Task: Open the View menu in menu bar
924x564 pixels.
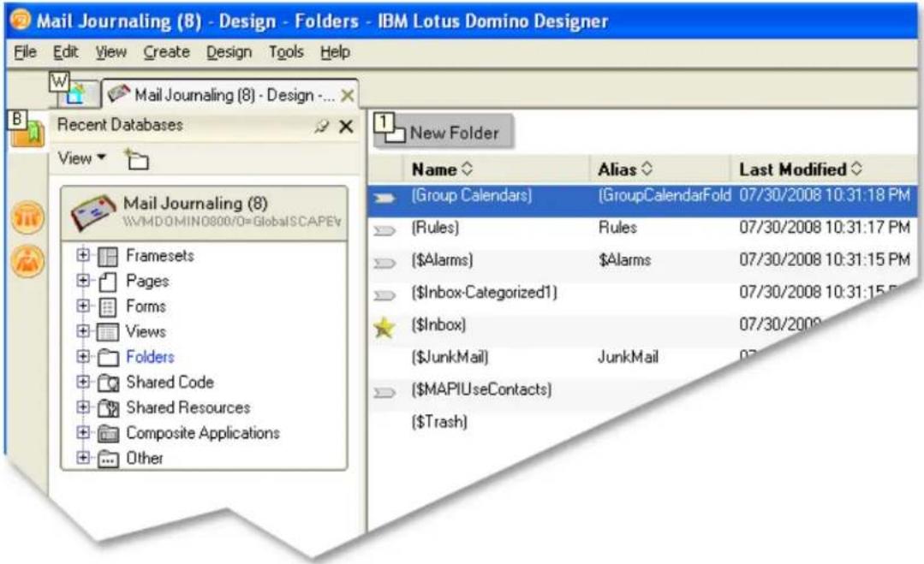Action: click(x=111, y=52)
